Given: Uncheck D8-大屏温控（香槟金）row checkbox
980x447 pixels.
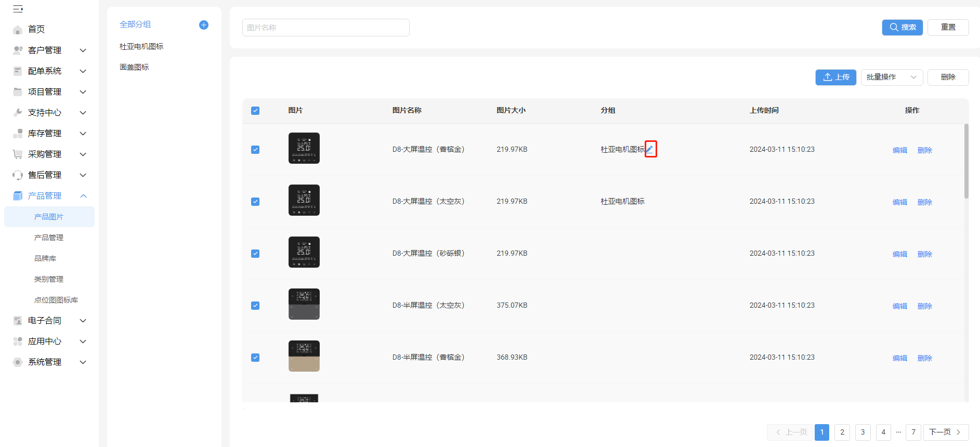Looking at the screenshot, I should [255, 150].
